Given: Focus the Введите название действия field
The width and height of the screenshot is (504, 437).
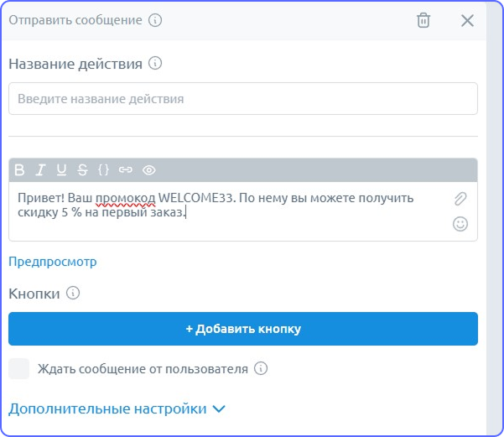Looking at the screenshot, I should [x=243, y=99].
